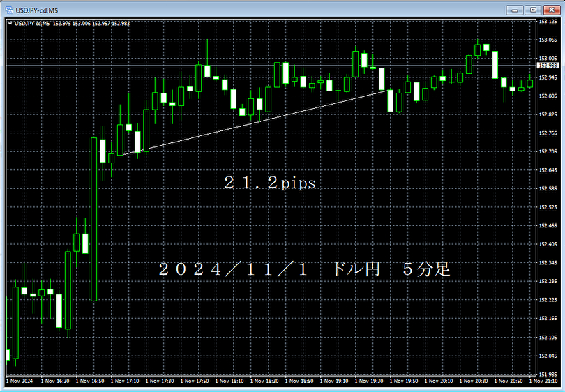
Task: Click the 153.125 price scale label
Action: tap(548, 22)
